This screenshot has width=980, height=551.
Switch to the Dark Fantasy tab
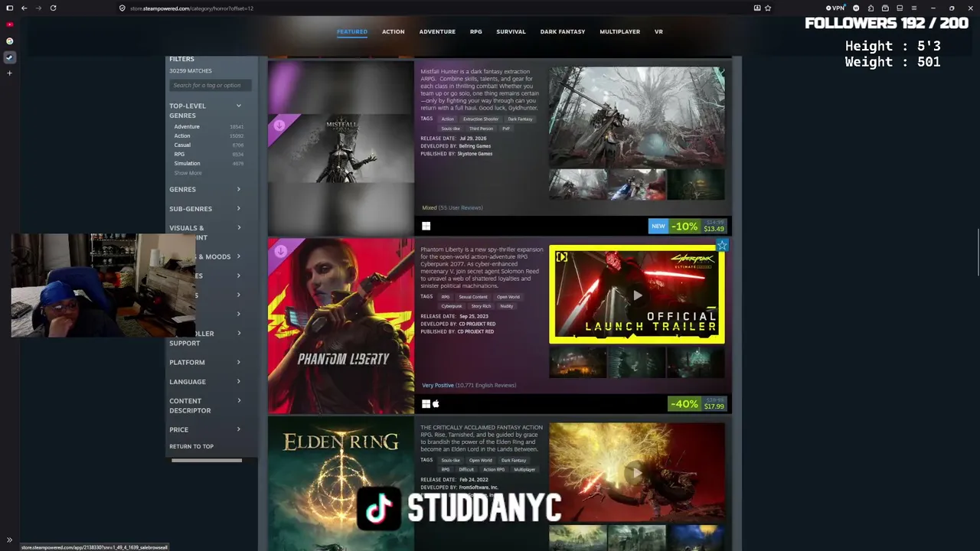point(563,32)
